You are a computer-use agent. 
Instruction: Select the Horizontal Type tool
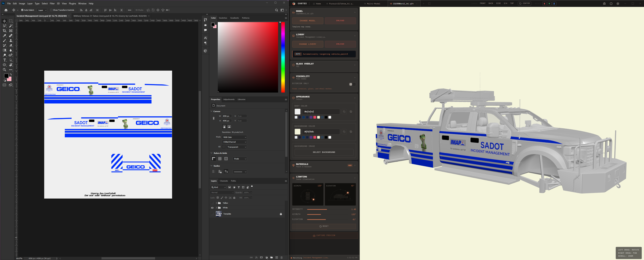click(x=4, y=60)
